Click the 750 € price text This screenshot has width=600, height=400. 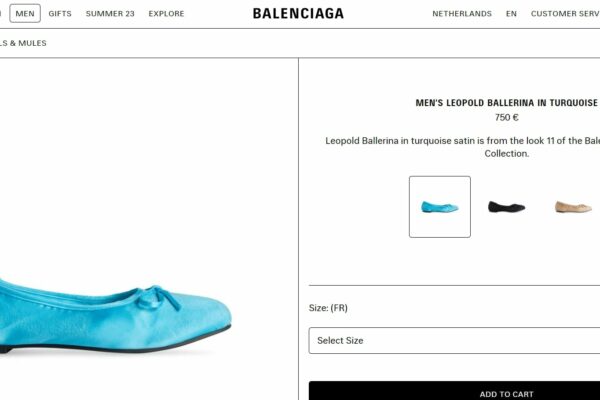click(x=506, y=117)
